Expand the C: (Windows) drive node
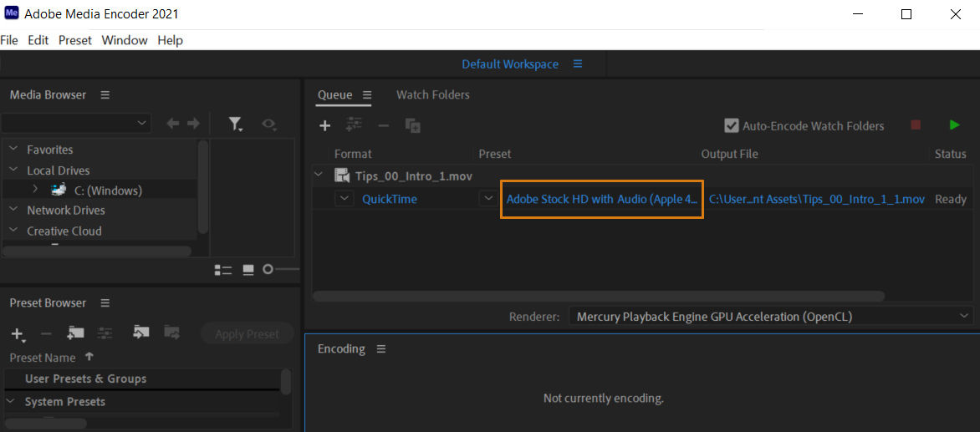The width and height of the screenshot is (980, 432). click(x=36, y=189)
